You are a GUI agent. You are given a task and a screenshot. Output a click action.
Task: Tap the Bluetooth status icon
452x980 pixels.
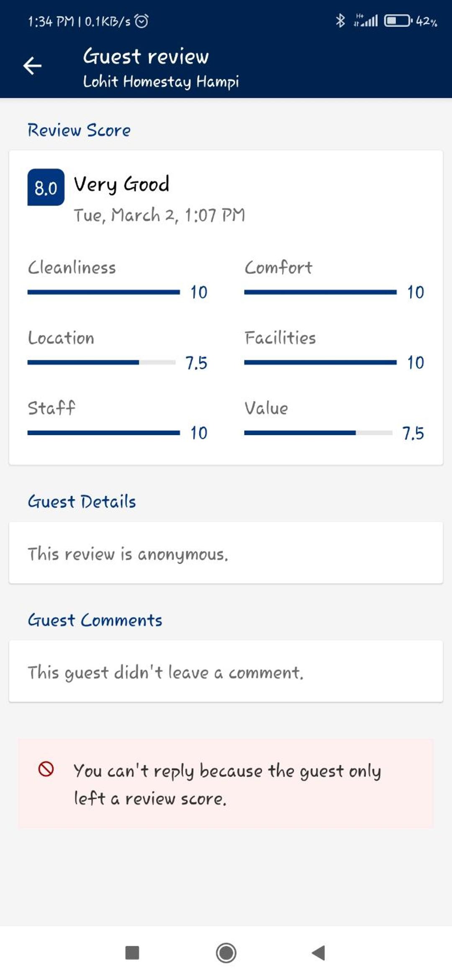point(340,21)
